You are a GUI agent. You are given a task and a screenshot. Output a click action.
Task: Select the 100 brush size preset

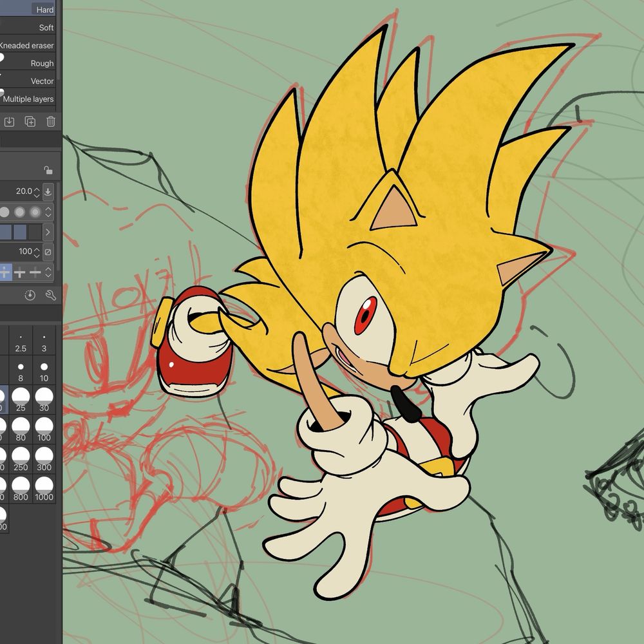click(x=44, y=429)
